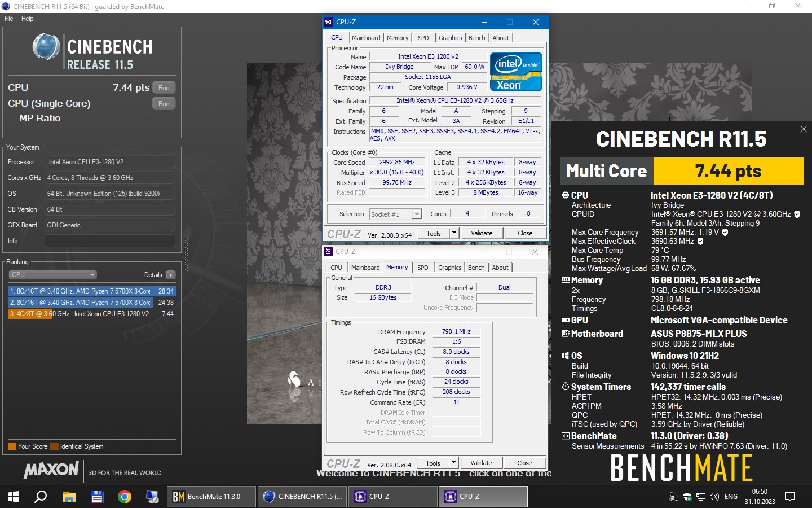Viewport: 812px width, 508px height.
Task: Switch to Bench tab in lower CPU-Z window
Action: coord(476,268)
